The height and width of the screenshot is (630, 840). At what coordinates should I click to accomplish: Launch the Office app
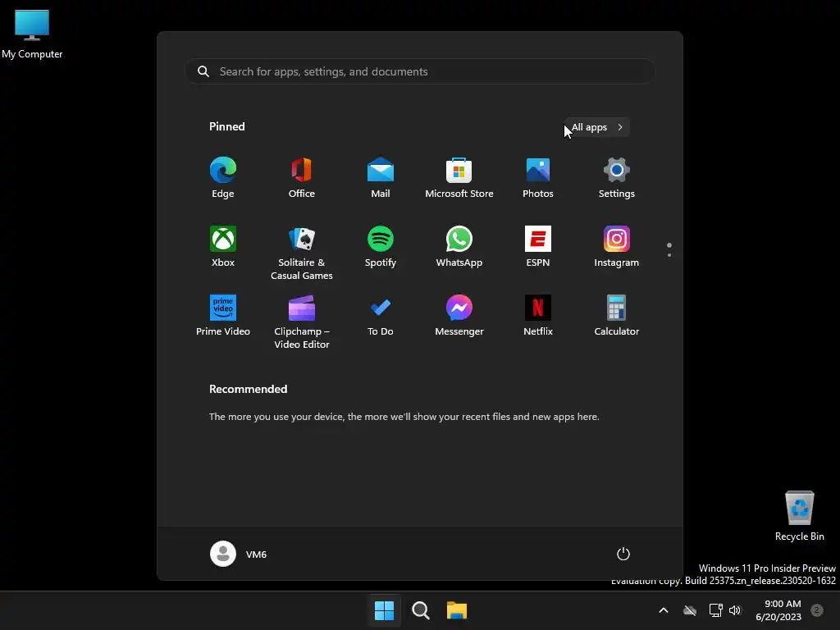pos(302,178)
